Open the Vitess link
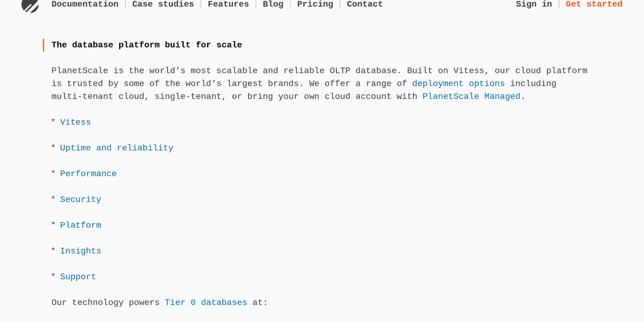Screen dimensions: 644x322 (x=75, y=122)
